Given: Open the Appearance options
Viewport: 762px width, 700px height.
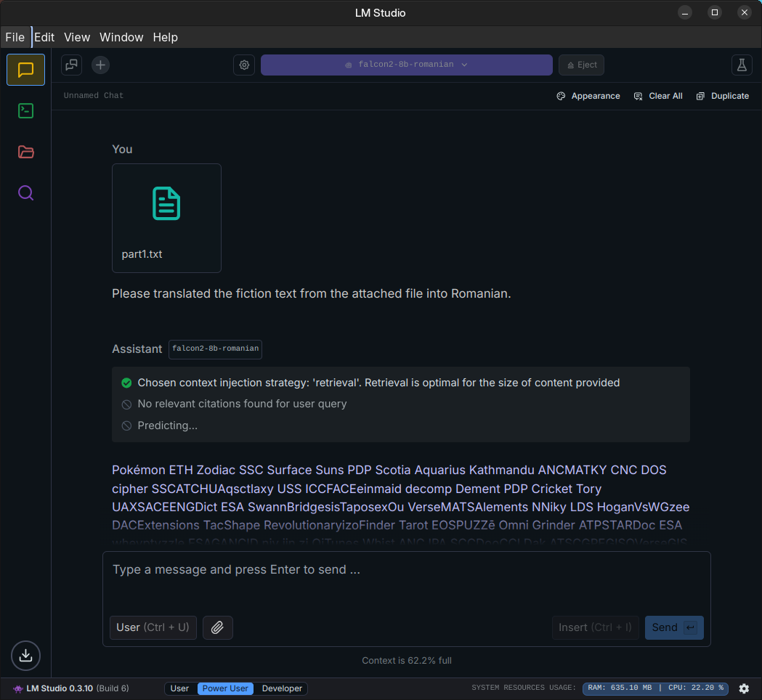Looking at the screenshot, I should (x=588, y=96).
